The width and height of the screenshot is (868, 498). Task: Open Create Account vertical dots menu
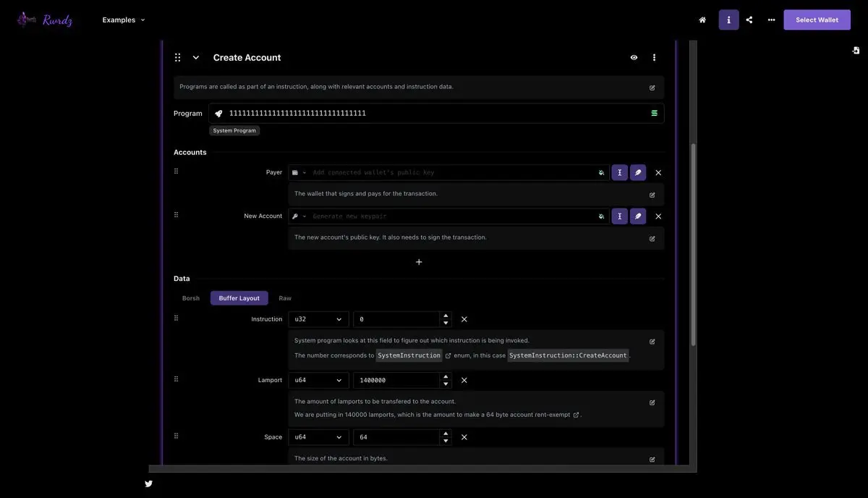click(654, 57)
